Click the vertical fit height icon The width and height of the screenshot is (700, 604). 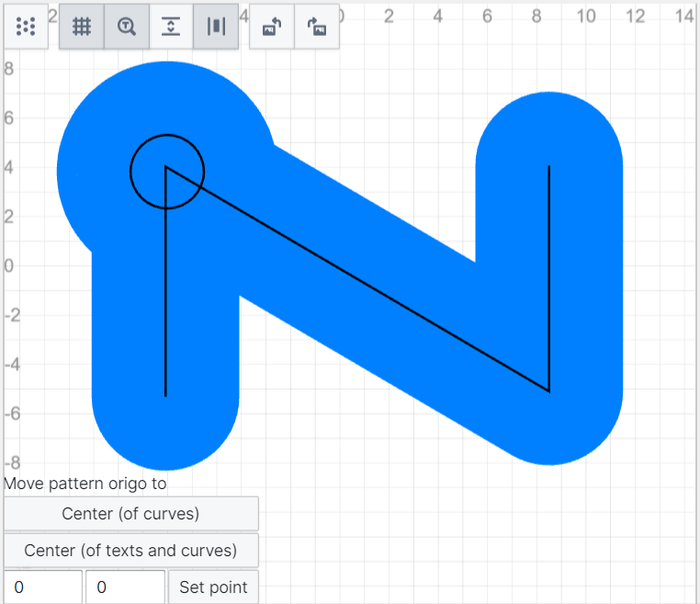click(171, 27)
